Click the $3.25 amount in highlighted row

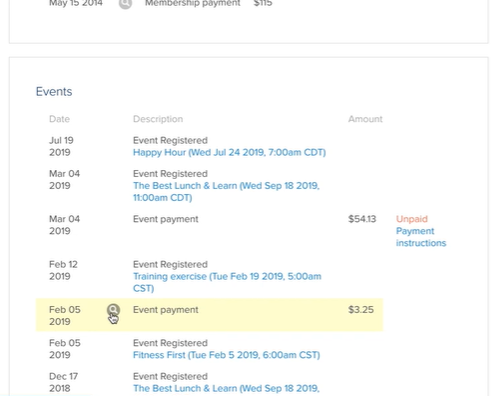click(x=361, y=310)
